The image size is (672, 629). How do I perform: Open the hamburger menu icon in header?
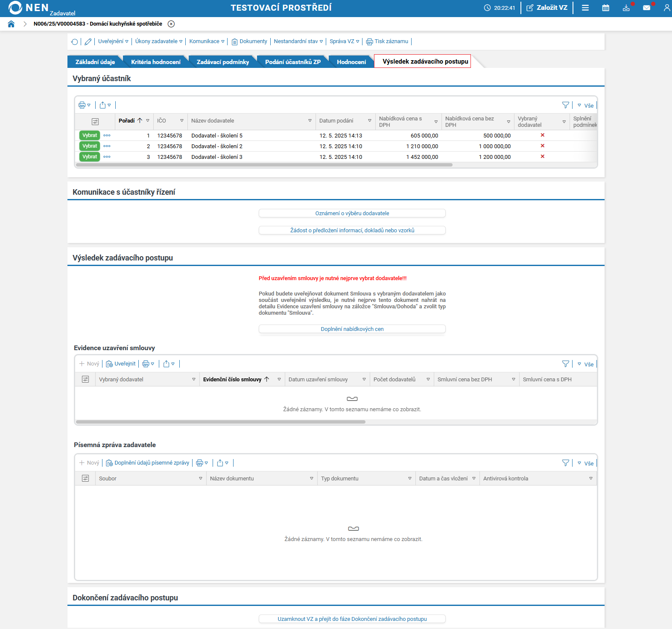(x=585, y=8)
